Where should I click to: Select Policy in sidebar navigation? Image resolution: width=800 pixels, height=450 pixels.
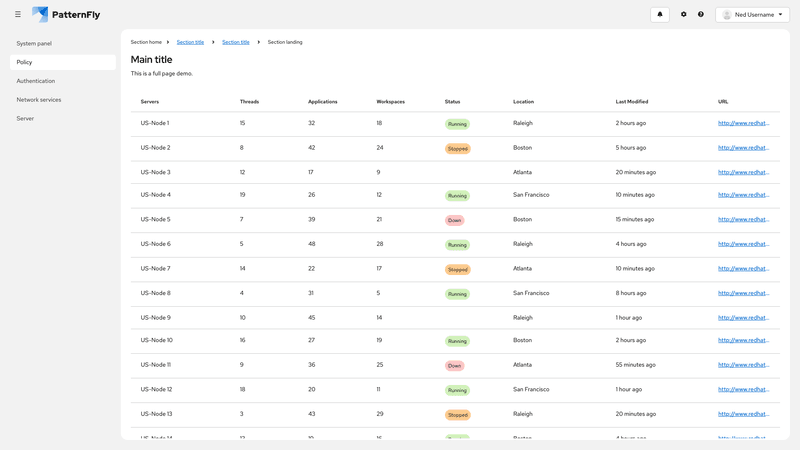[25, 62]
